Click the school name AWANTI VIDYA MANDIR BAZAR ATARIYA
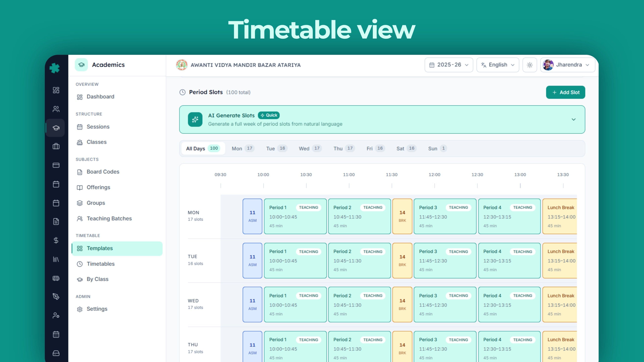Image resolution: width=644 pixels, height=362 pixels. 246,65
